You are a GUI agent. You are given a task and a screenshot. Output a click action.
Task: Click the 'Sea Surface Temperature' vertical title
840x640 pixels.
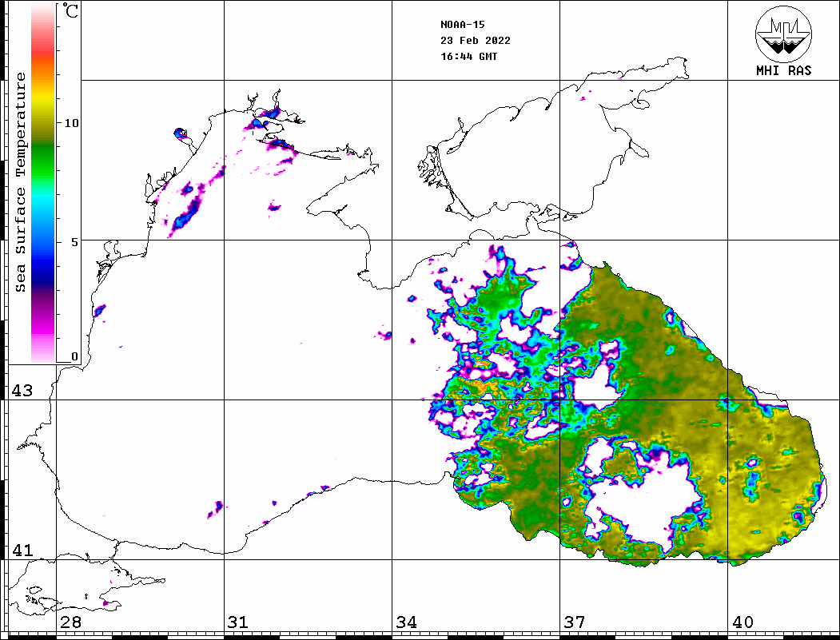20,182
